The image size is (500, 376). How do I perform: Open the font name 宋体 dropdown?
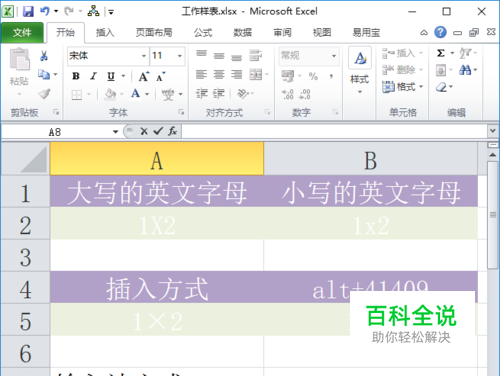point(144,56)
